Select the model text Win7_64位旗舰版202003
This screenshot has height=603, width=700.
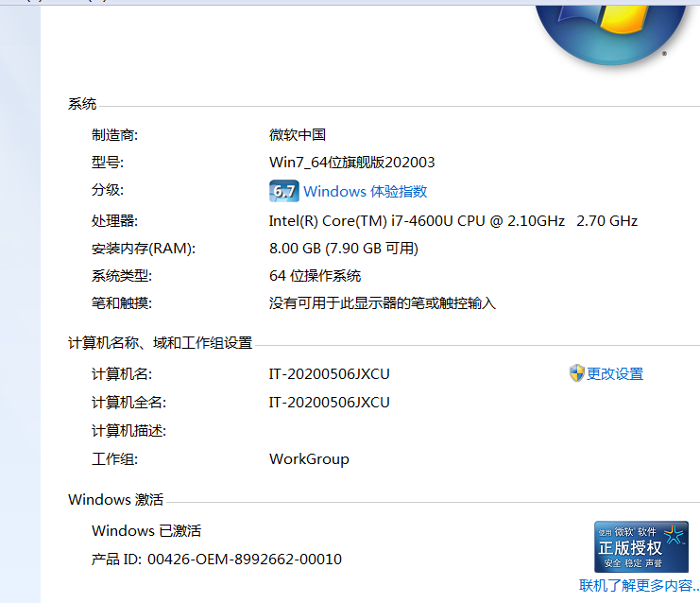[351, 163]
